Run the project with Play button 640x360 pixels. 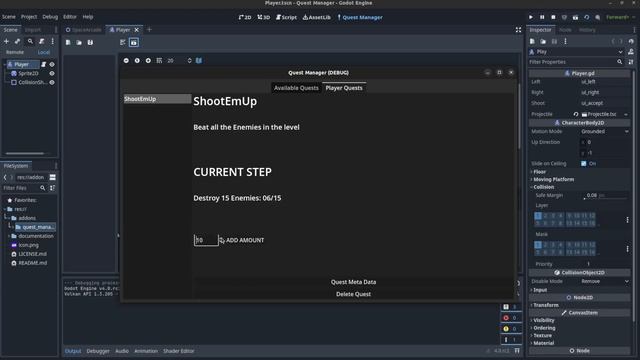pos(531,17)
